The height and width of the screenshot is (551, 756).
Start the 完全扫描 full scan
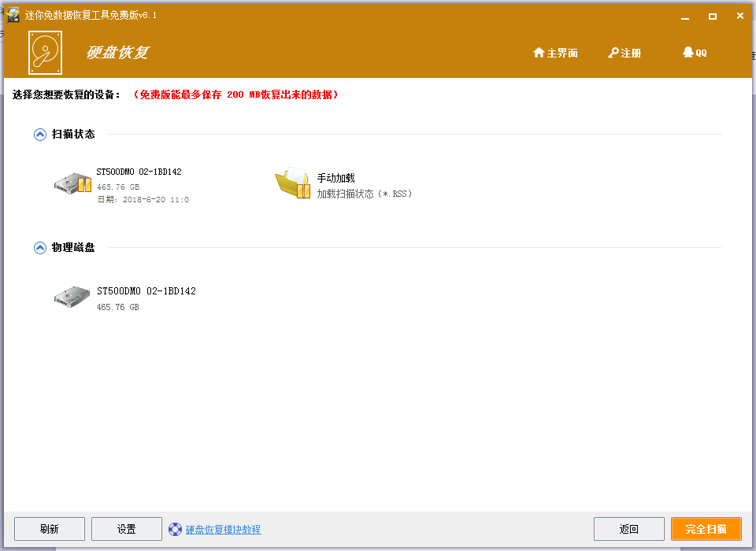(706, 529)
